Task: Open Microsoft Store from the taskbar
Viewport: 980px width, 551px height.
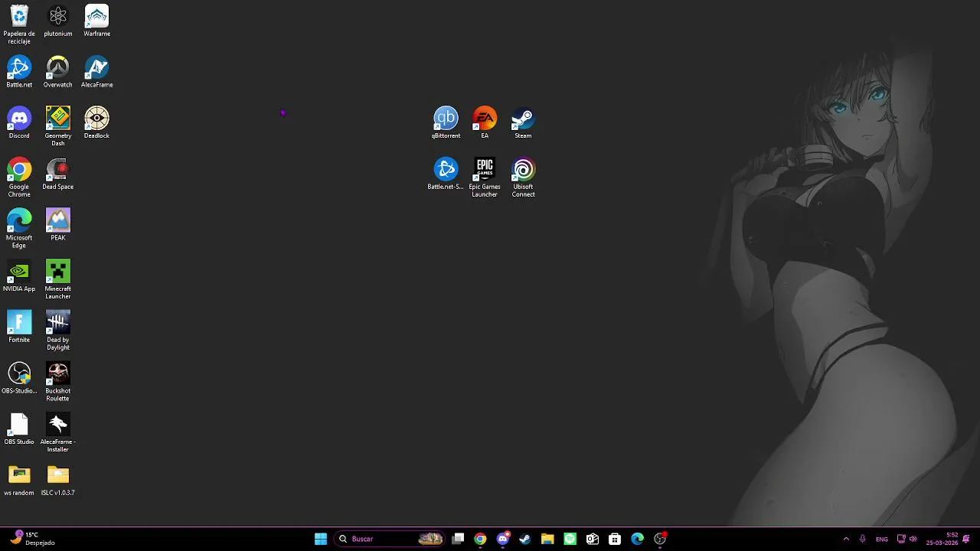Action: [x=615, y=539]
